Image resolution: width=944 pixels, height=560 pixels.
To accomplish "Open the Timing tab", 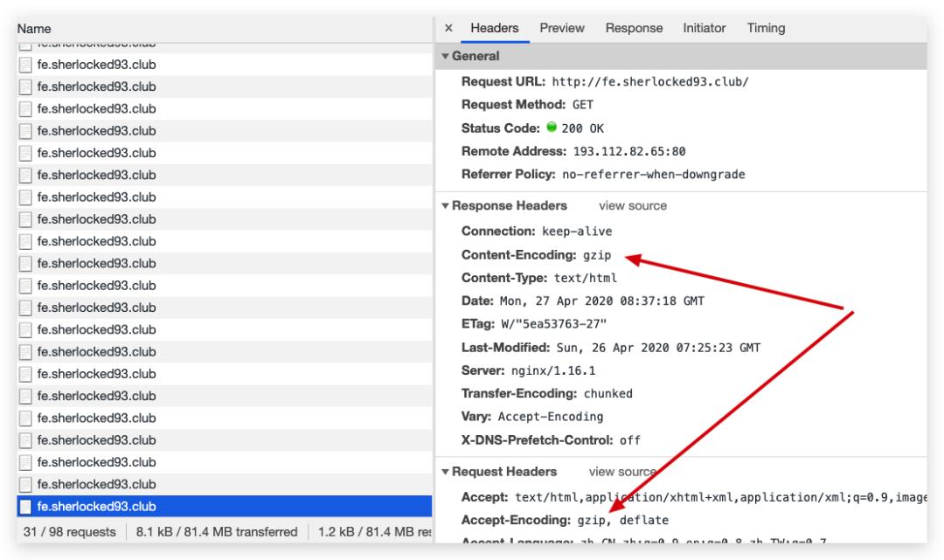I will (x=766, y=28).
